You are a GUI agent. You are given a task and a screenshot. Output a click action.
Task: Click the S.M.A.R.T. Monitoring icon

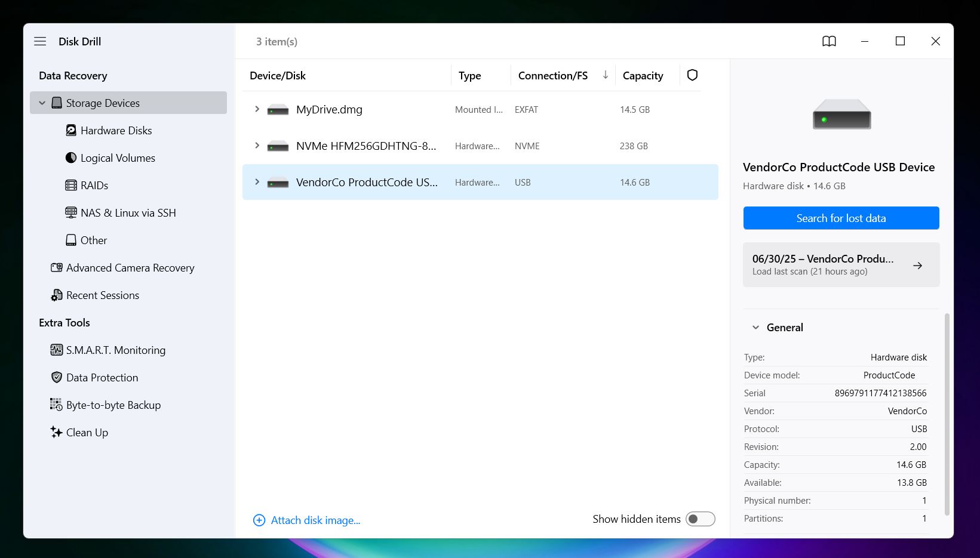(x=57, y=350)
